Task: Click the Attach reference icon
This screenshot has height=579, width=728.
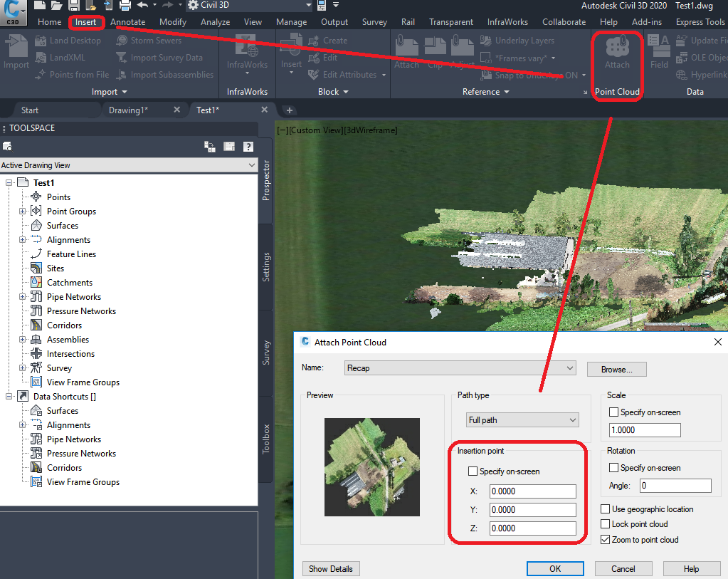Action: point(407,46)
